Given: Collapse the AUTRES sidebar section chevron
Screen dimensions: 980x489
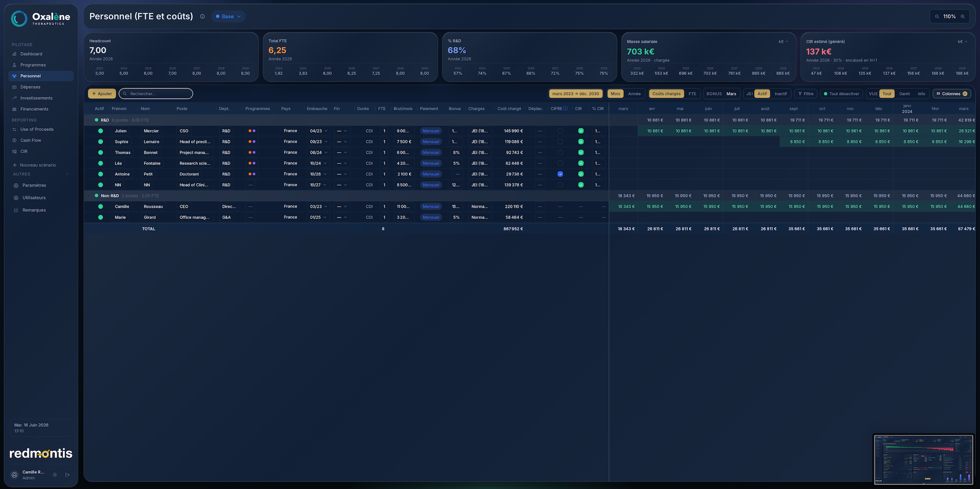Looking at the screenshot, I should (67, 175).
